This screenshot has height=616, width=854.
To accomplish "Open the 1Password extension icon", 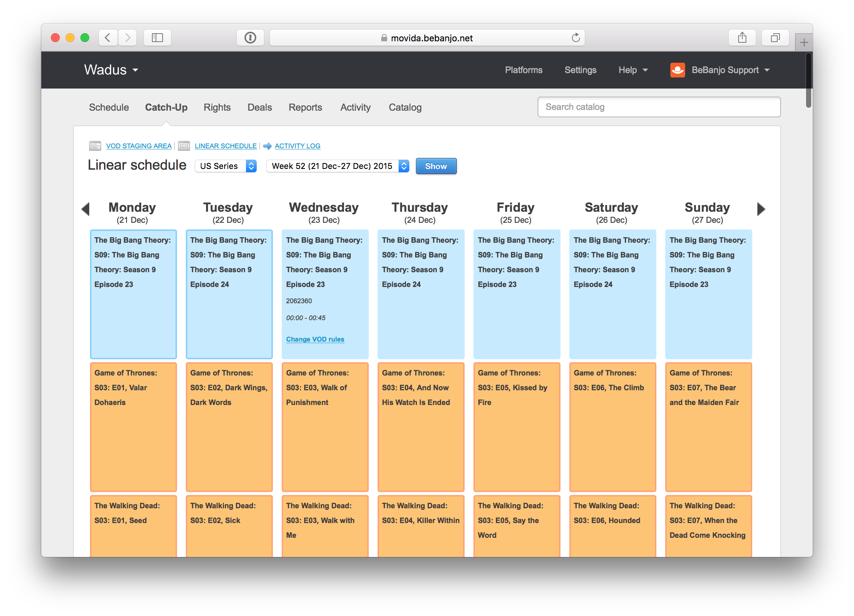I will pos(250,38).
